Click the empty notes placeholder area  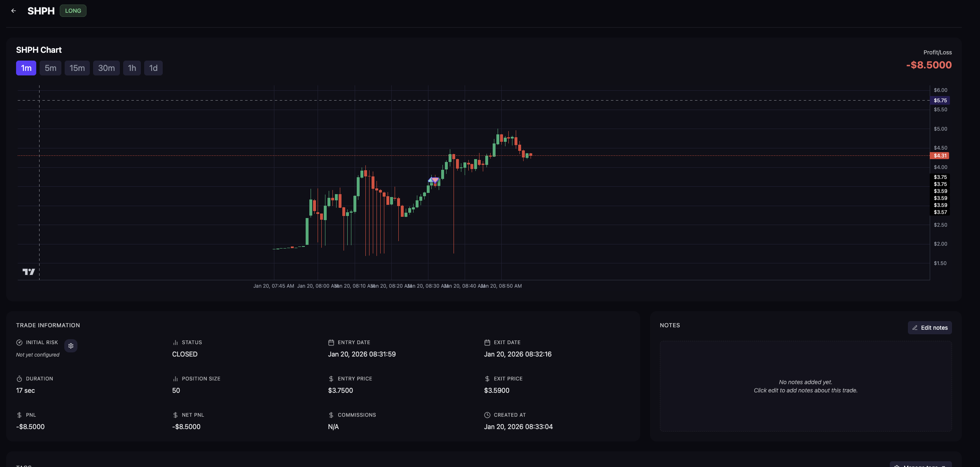pyautogui.click(x=805, y=386)
